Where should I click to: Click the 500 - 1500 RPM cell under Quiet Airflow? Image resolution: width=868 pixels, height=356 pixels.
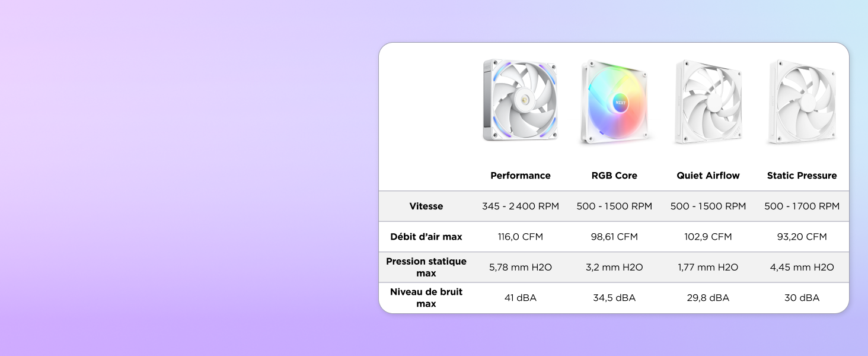coord(708,206)
